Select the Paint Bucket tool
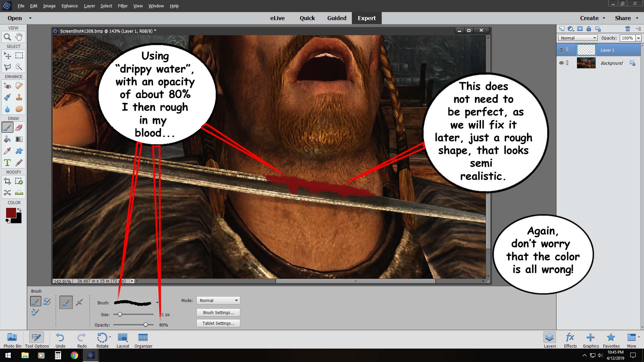 pyautogui.click(x=7, y=139)
